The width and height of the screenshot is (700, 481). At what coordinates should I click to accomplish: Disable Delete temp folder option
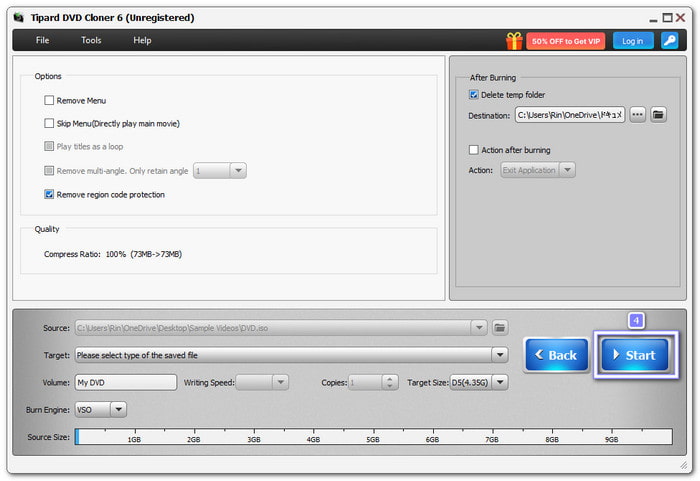coord(474,95)
